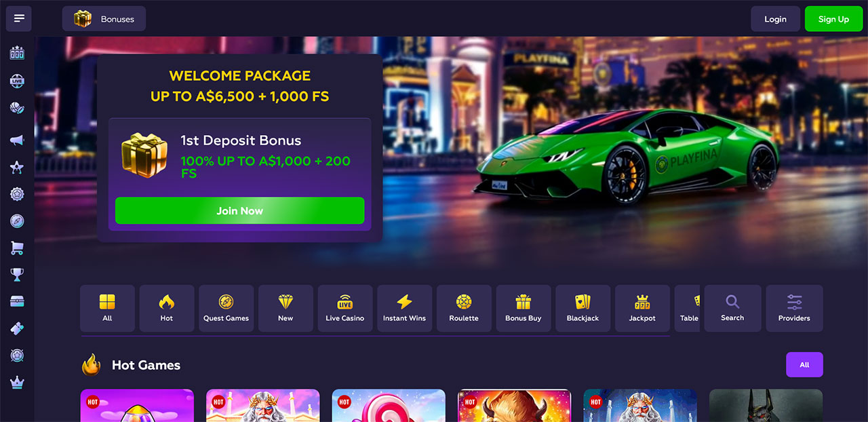Click the shopping cart sidebar icon
This screenshot has height=422, width=868.
17,248
